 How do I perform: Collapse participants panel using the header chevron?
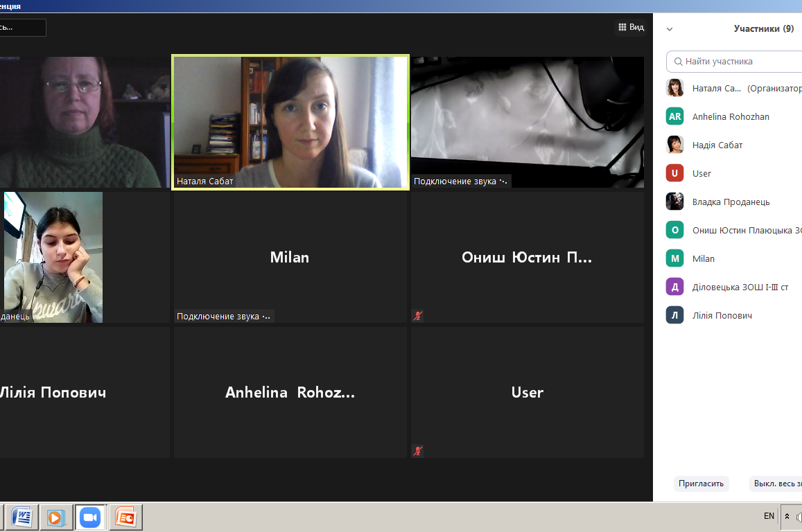coord(670,29)
